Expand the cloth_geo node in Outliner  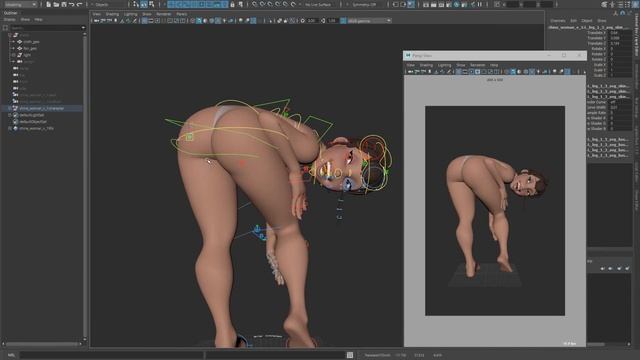[x=13, y=42]
